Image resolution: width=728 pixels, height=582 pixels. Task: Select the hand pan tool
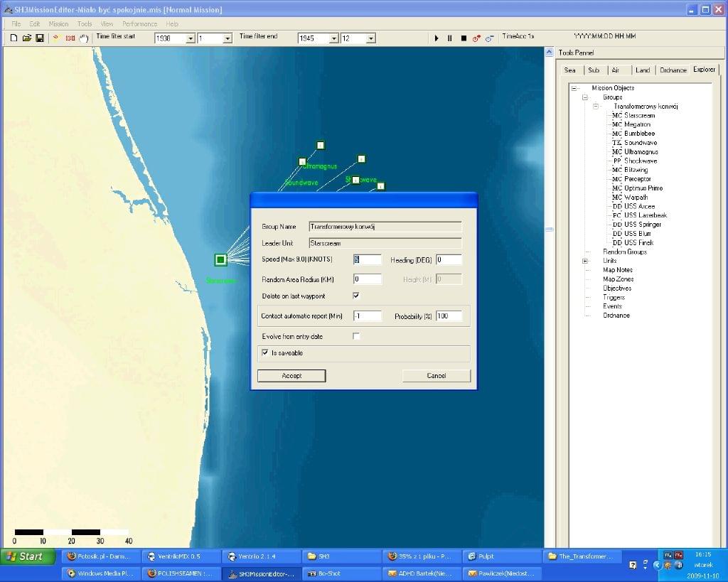click(84, 38)
